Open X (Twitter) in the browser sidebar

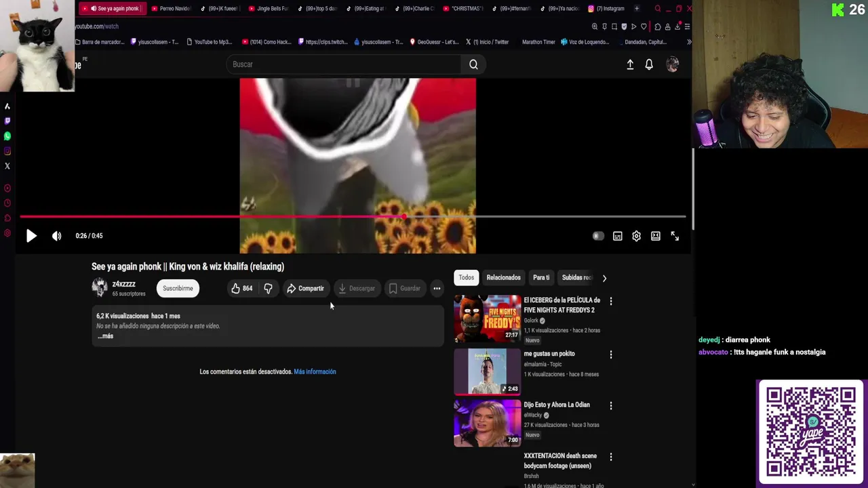click(x=7, y=166)
